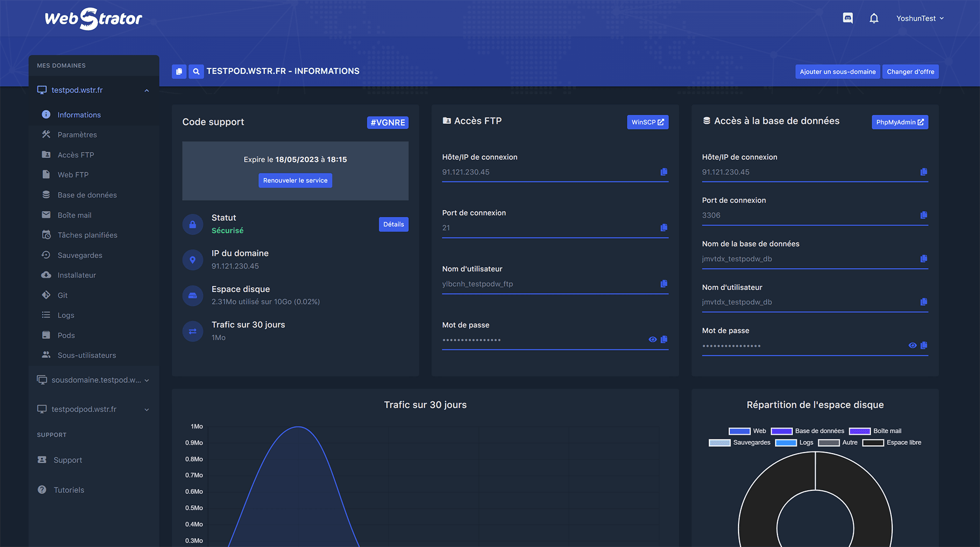
Task: Copy the database password
Action: (x=924, y=345)
